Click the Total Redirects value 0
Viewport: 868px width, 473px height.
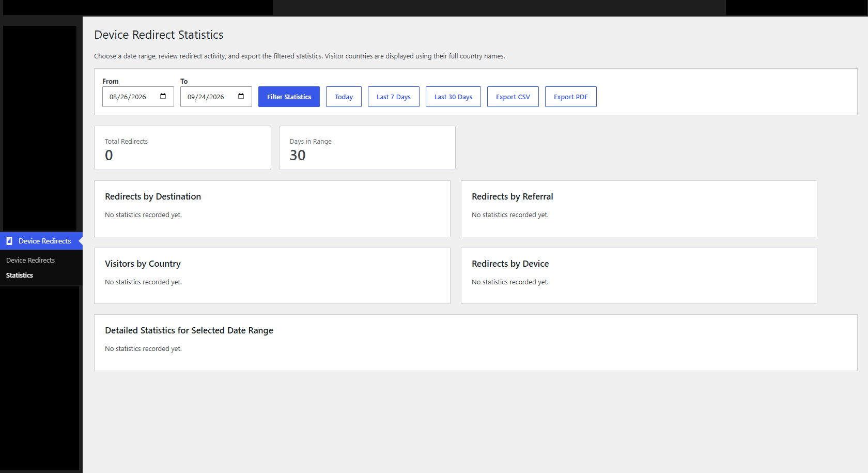click(109, 155)
